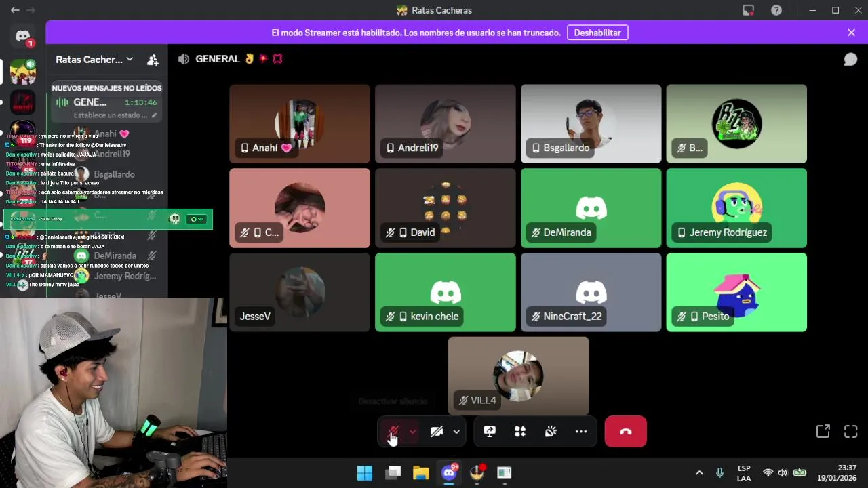Show hidden system tray icons

point(699,472)
